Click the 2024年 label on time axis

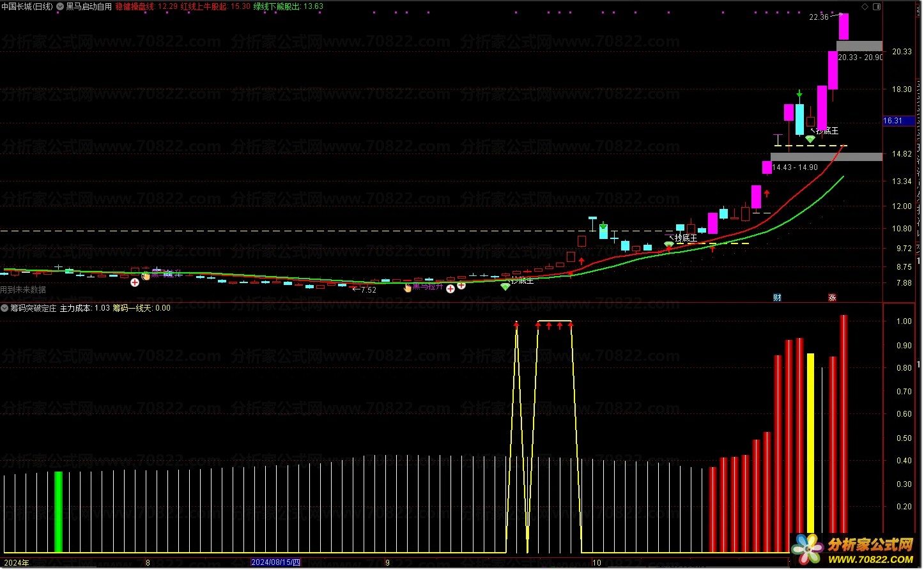[17, 563]
